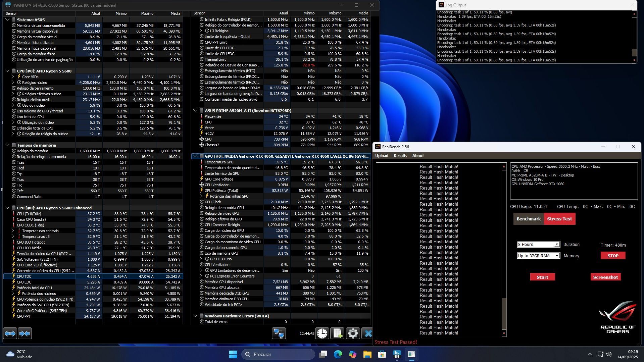Open Copilot from the taskbar
Image resolution: width=644 pixels, height=362 pixels.
coord(353,354)
